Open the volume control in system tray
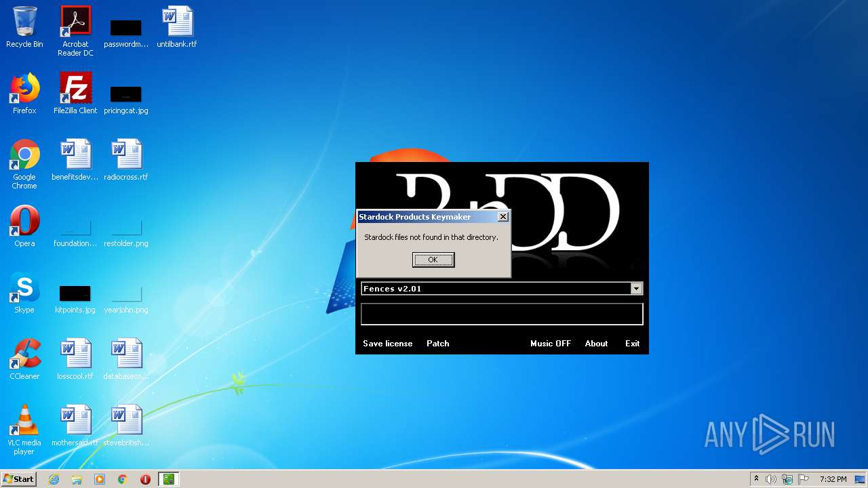This screenshot has height=488, width=868. (x=771, y=479)
